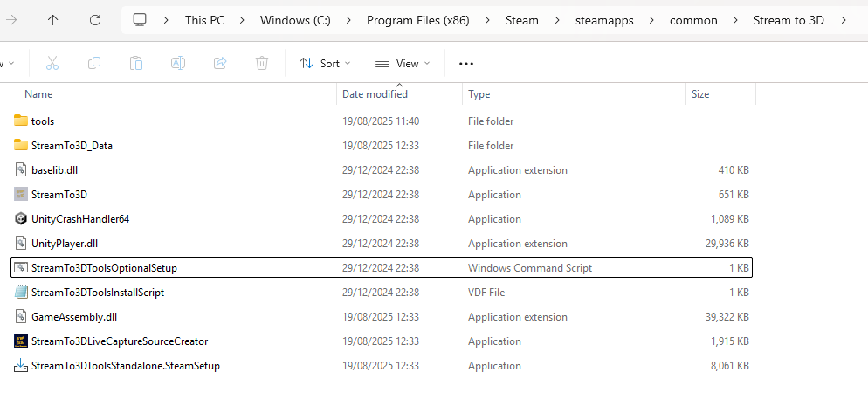Select the GameAssembly.dll file name
868x400 pixels.
pyautogui.click(x=74, y=317)
